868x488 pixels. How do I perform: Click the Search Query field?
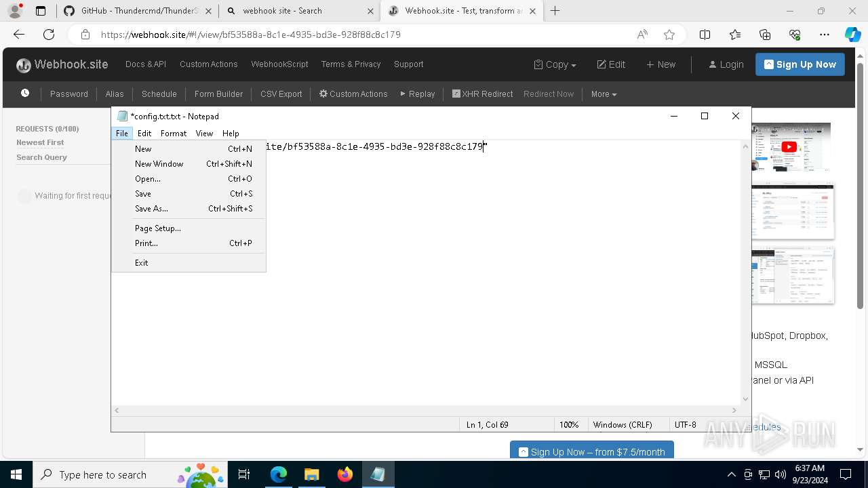coord(41,157)
